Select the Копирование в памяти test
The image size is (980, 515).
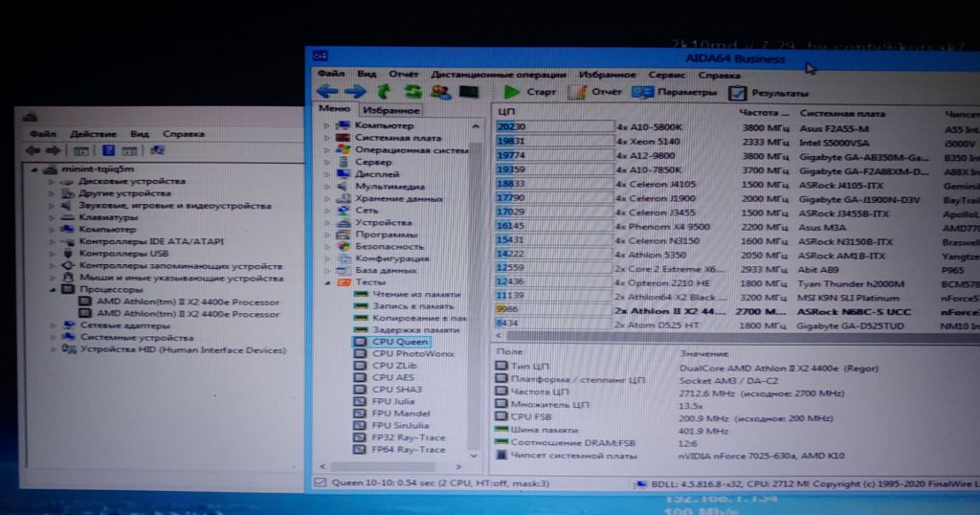[419, 318]
